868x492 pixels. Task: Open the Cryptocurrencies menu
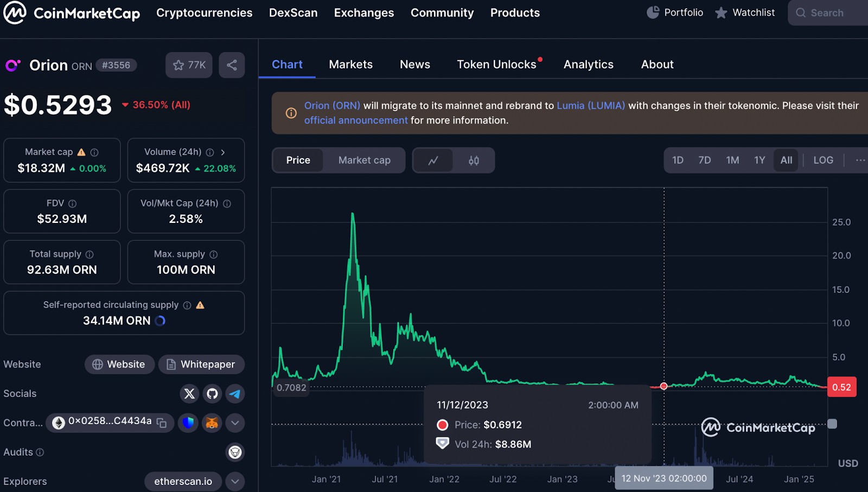205,12
